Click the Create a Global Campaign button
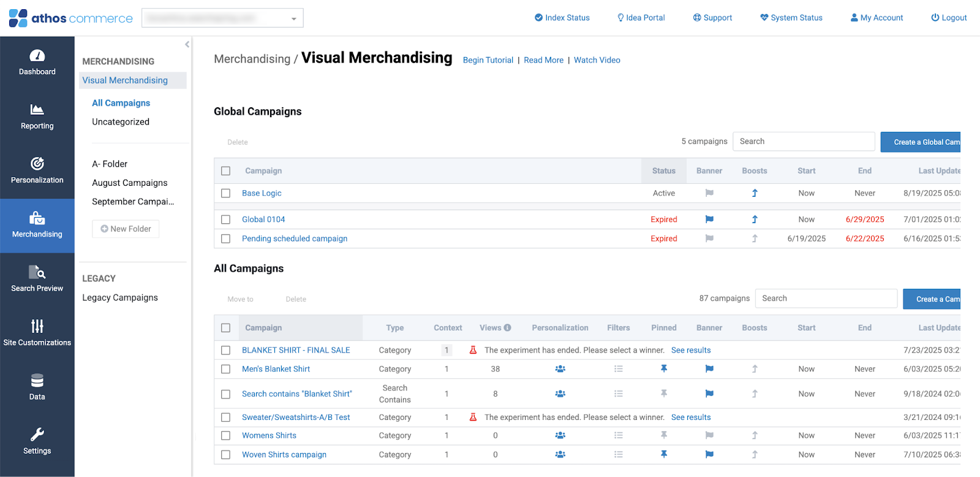This screenshot has width=980, height=477. coord(920,142)
